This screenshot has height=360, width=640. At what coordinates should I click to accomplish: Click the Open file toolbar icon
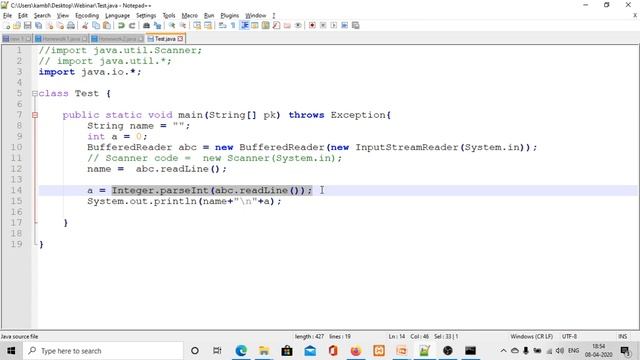click(17, 25)
